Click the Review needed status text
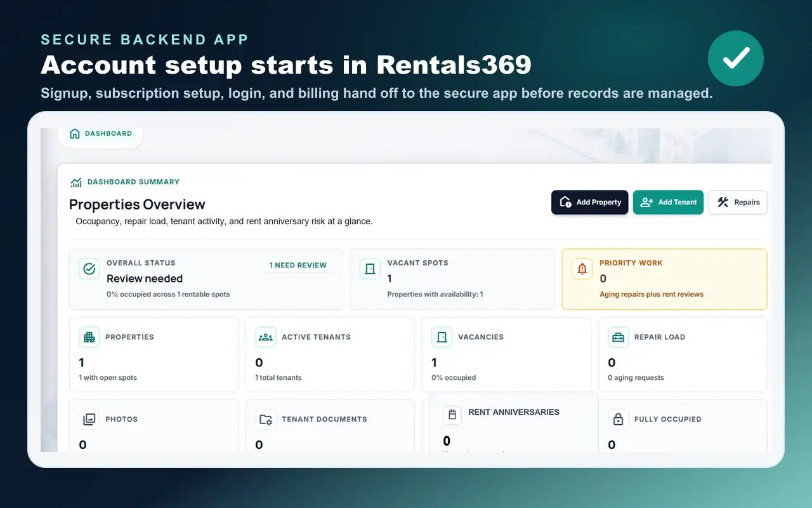 point(145,279)
